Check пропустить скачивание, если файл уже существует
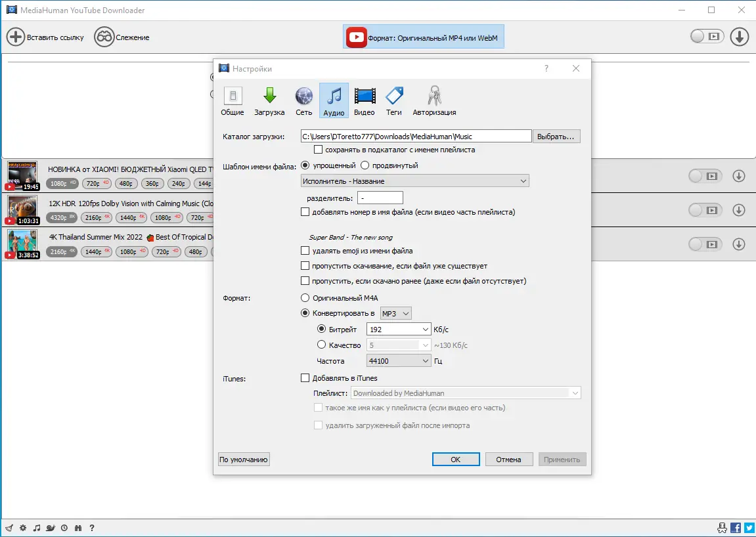 (305, 266)
